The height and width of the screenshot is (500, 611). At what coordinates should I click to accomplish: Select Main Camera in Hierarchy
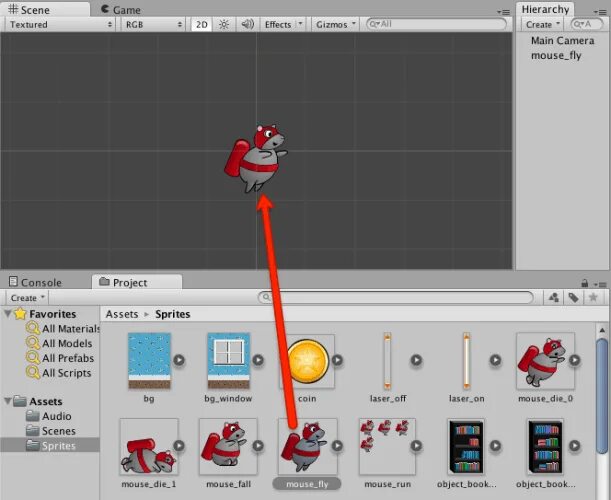(x=562, y=41)
